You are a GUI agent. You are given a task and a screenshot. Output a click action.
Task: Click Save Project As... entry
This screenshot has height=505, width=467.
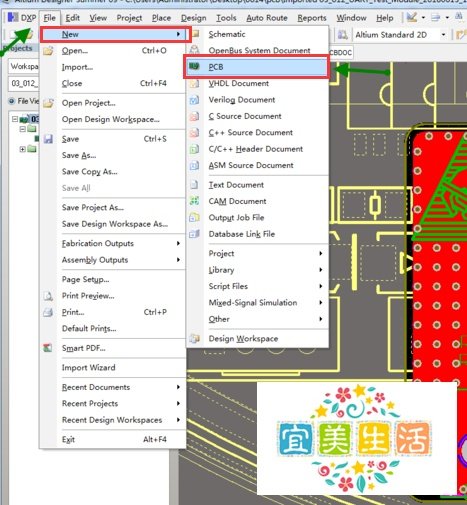pyautogui.click(x=112, y=207)
